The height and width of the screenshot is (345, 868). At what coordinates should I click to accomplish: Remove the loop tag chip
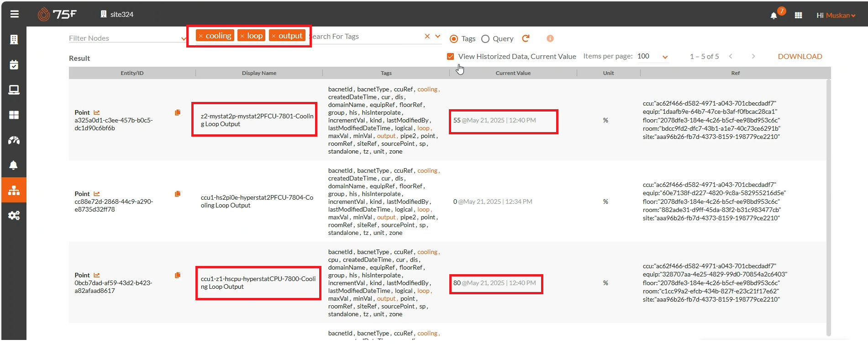click(x=242, y=36)
